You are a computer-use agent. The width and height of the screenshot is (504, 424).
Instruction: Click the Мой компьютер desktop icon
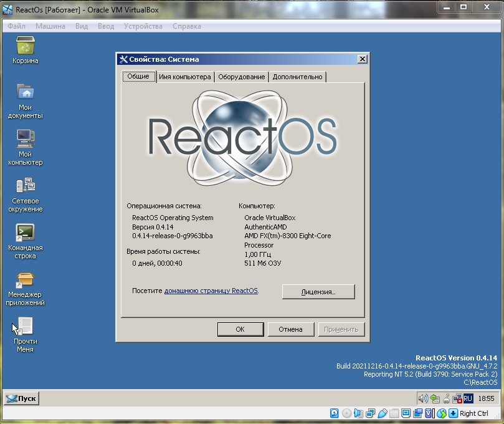25,139
